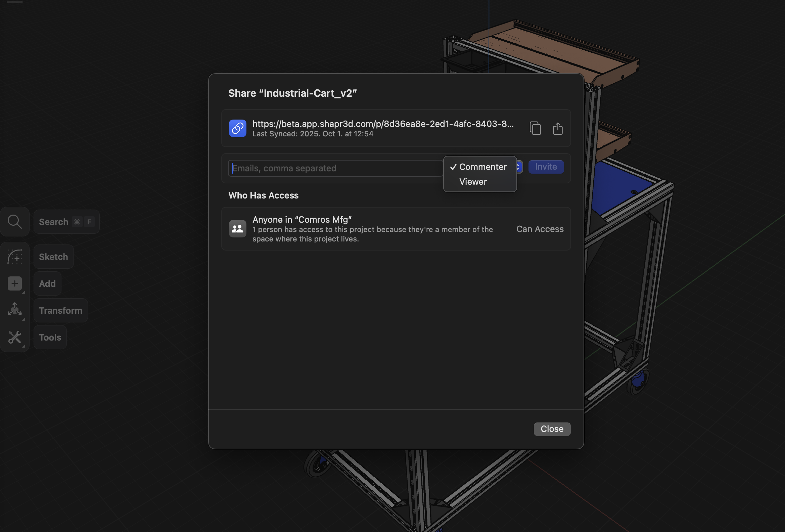Image resolution: width=785 pixels, height=532 pixels.
Task: Close the Share dialog
Action: 552,429
